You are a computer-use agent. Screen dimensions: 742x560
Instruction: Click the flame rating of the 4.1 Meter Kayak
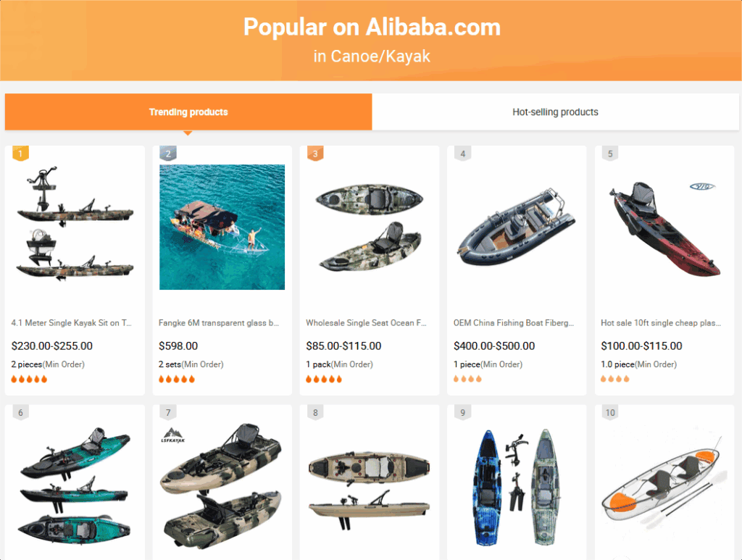click(x=29, y=379)
